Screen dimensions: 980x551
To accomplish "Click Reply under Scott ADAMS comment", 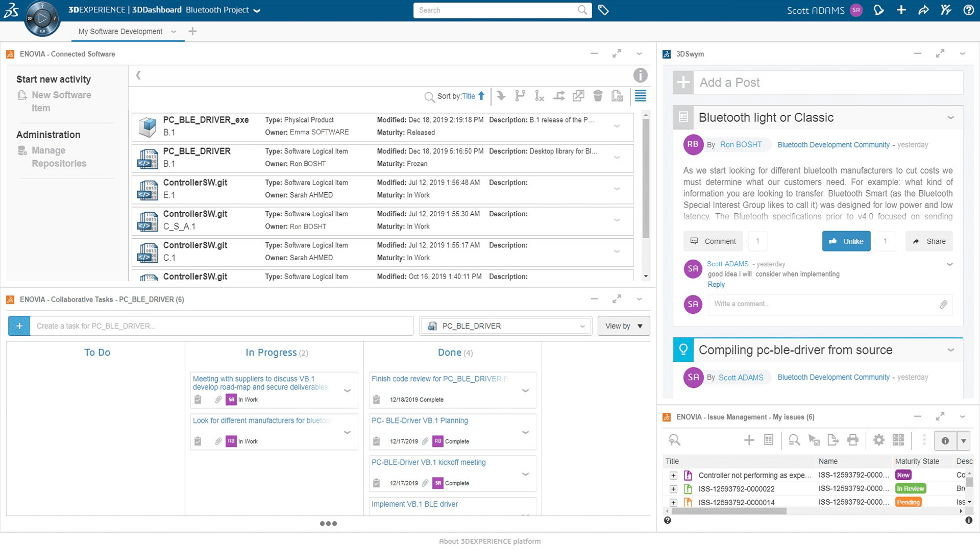I will [716, 284].
